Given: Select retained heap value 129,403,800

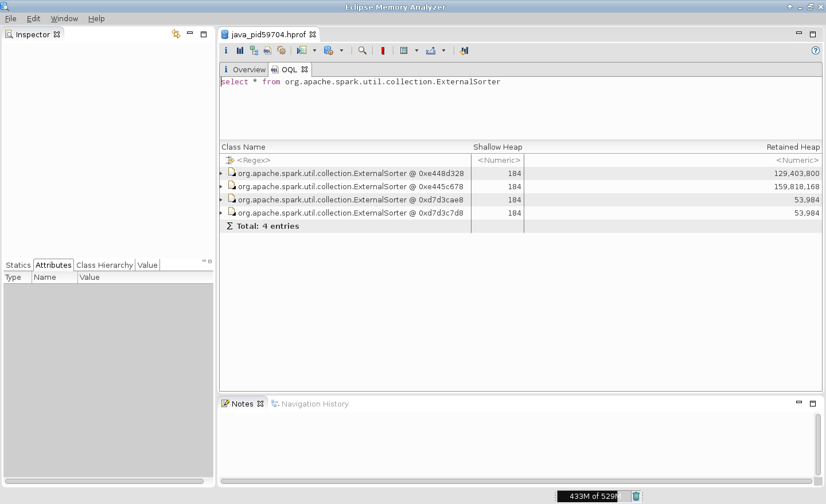Looking at the screenshot, I should (x=796, y=173).
